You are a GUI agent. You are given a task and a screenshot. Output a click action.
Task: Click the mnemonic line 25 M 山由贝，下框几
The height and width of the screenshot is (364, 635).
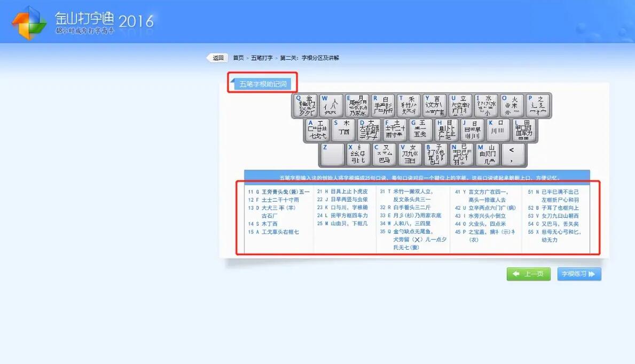coord(342,224)
